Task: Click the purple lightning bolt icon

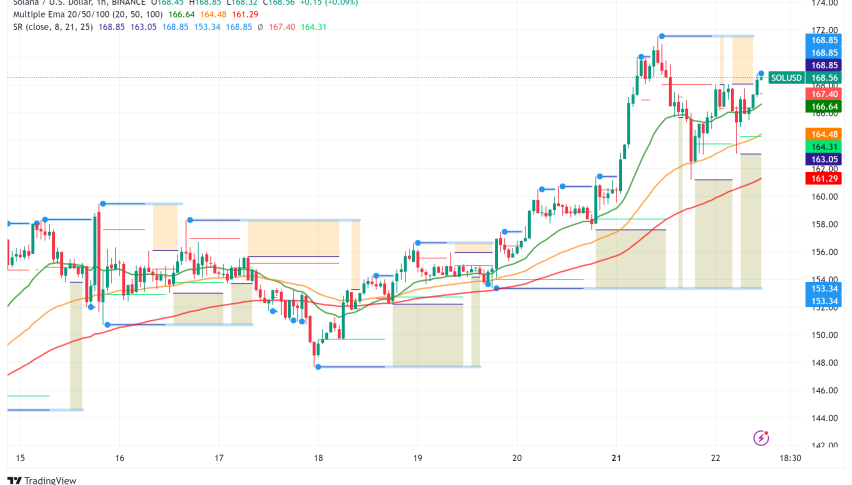Action: pos(761,437)
